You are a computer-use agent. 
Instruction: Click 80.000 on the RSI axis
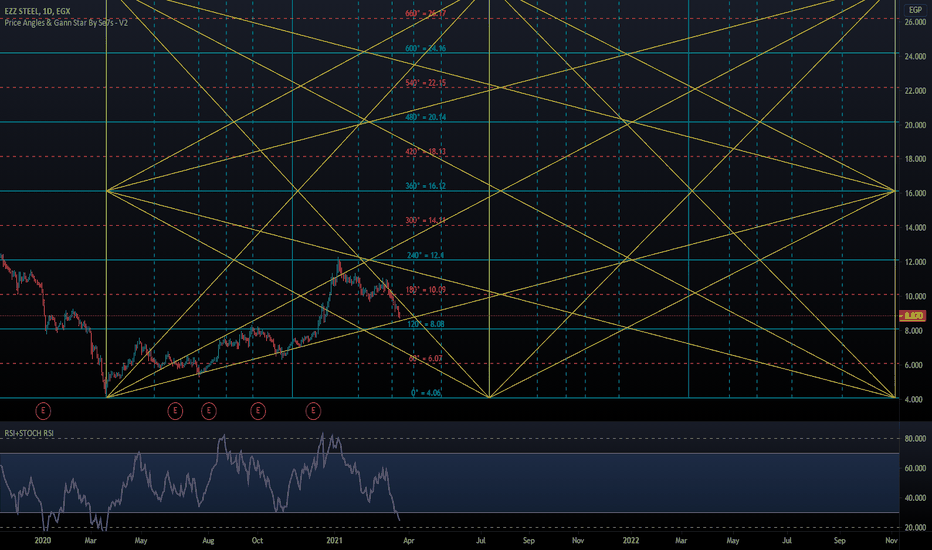coord(915,439)
